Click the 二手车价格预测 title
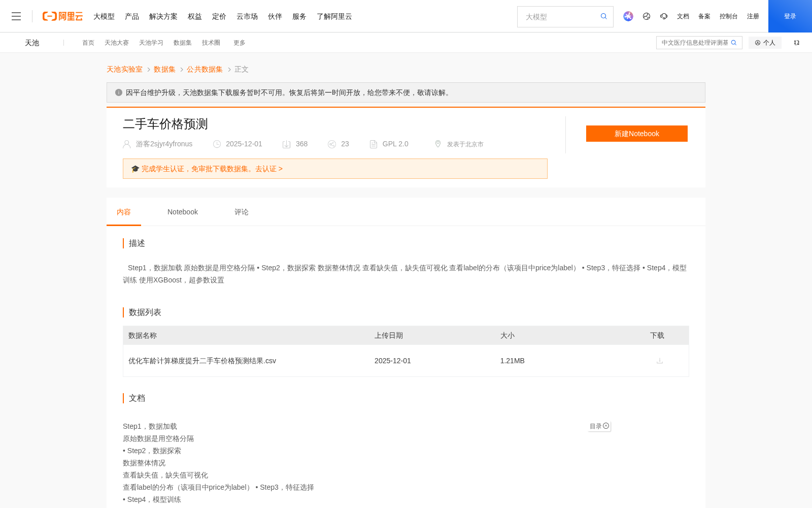Viewport: 812px width, 508px height. coord(165,124)
